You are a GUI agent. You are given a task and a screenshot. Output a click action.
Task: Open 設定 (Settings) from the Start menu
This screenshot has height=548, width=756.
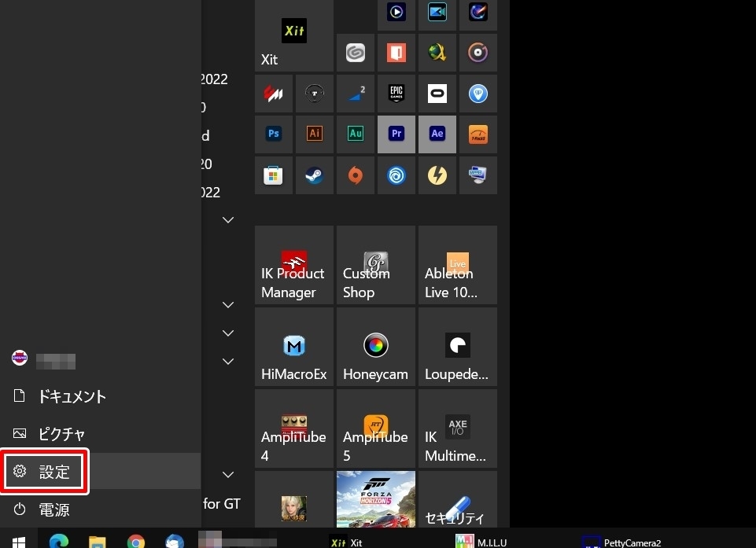point(46,473)
